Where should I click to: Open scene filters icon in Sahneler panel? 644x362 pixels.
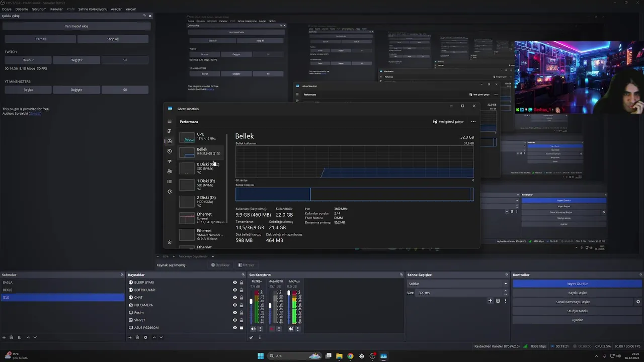click(20, 337)
